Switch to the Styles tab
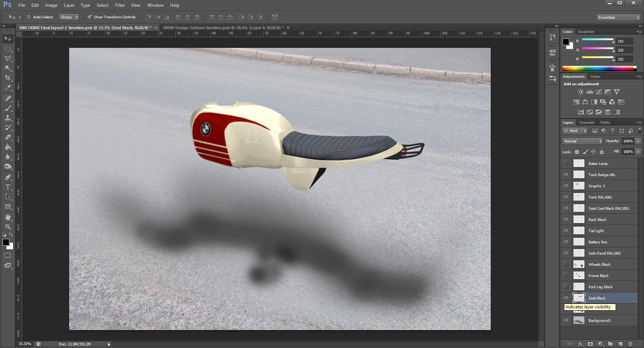 [595, 77]
